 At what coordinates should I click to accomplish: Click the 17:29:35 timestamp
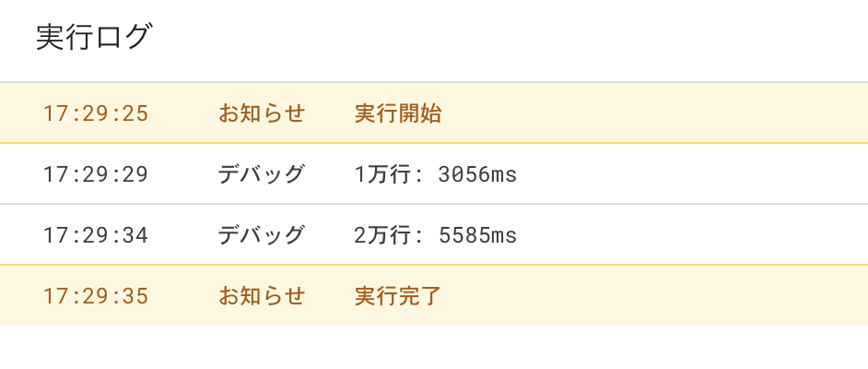point(96,296)
